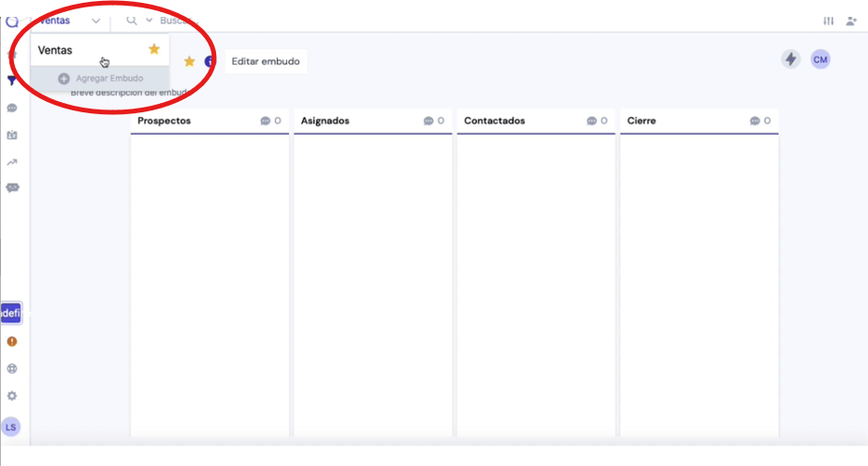Viewport: 868px width, 466px height.
Task: Click the lightning bolt automation icon
Action: (x=790, y=59)
